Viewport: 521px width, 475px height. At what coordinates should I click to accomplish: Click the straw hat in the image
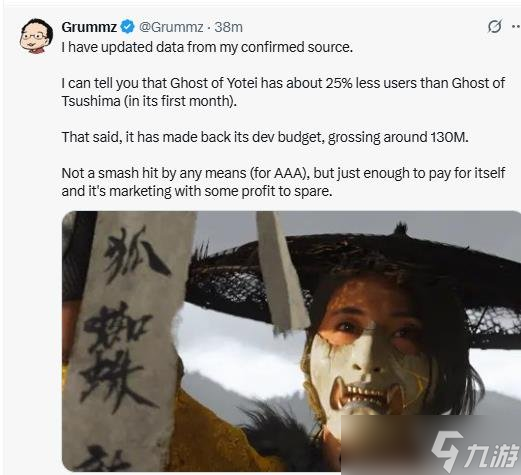coord(353,283)
